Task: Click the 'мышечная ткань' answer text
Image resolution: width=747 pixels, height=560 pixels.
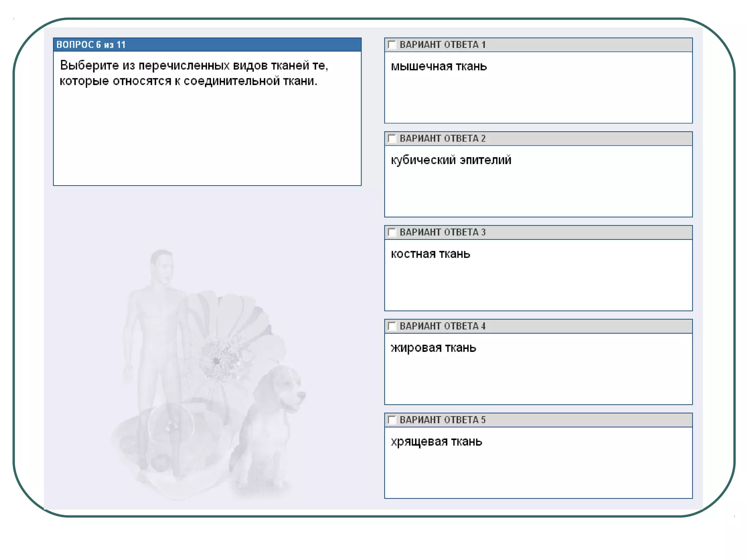Action: click(438, 66)
